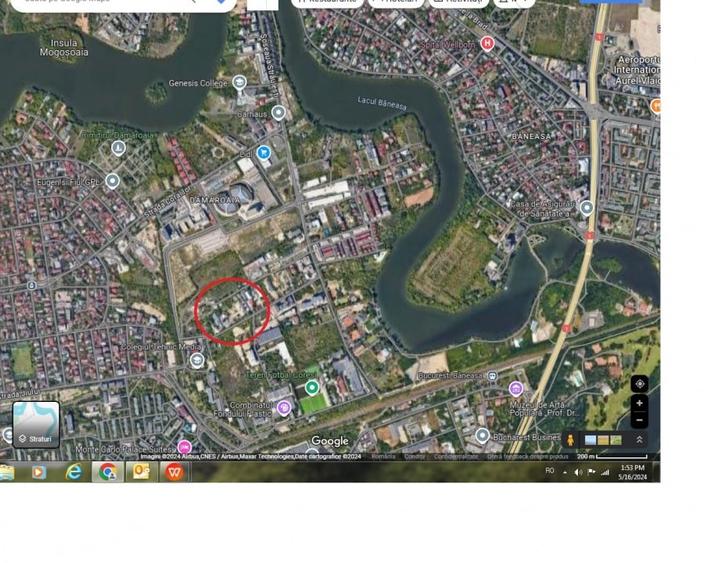Toggle the Straturi layers map view

pos(36,424)
